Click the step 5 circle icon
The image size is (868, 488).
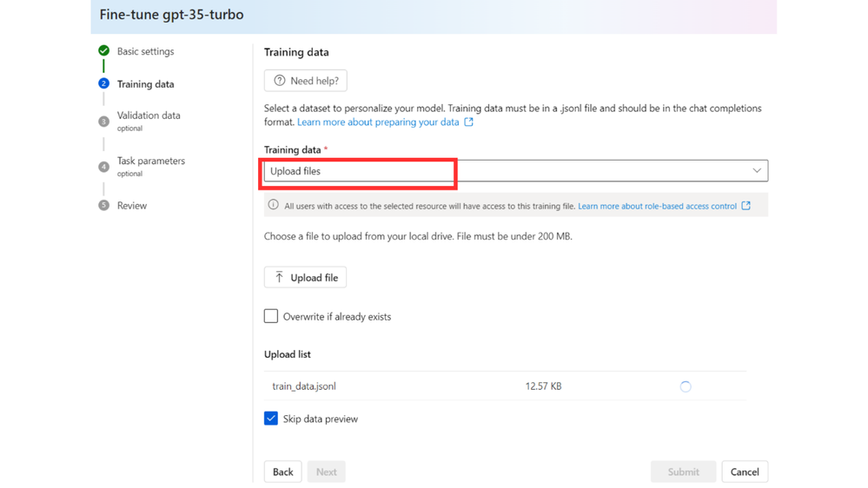point(103,205)
